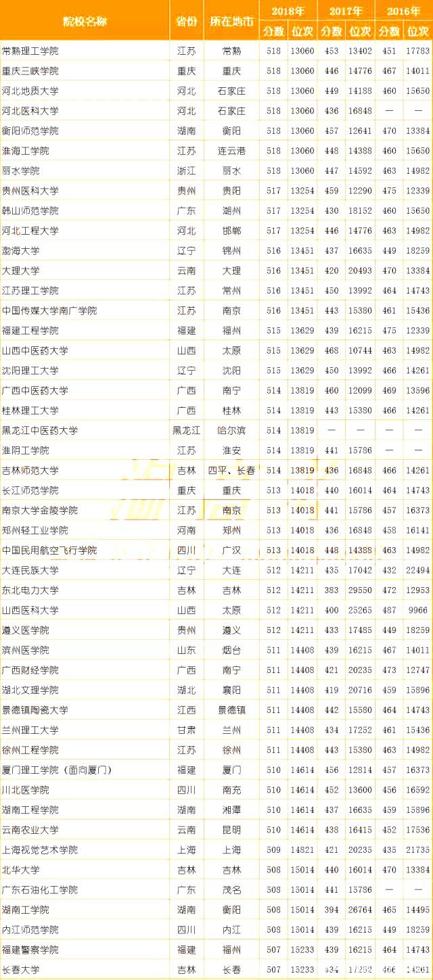Select the 南京大学金陵学院 name cell

pos(40,510)
